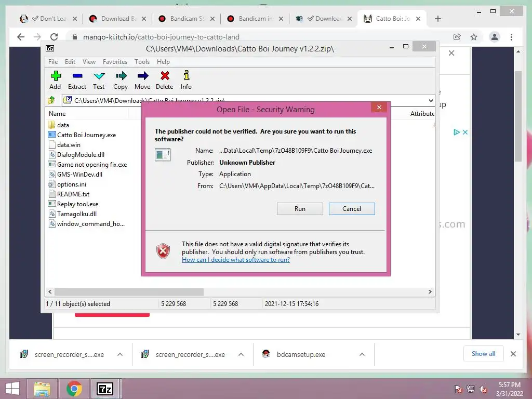Screen dimensions: 532x399
Task: Expand the 7-Zip address path dropdown
Action: [x=431, y=100]
